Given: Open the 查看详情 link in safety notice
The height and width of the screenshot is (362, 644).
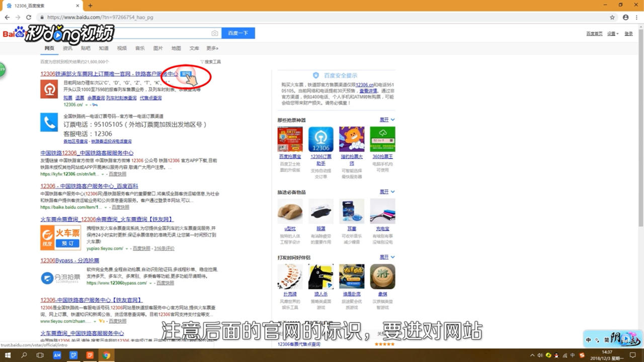Looking at the screenshot, I should coord(368,91).
